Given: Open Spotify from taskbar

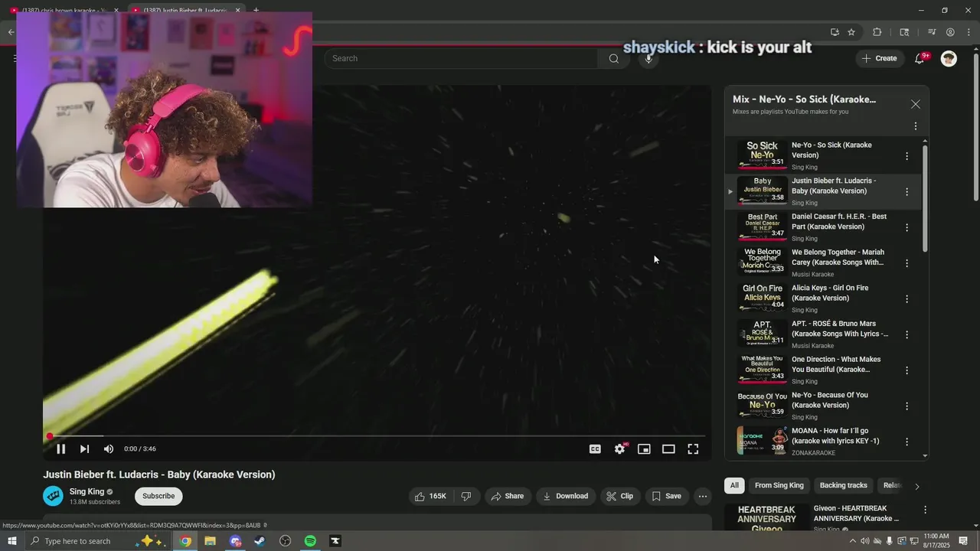Looking at the screenshot, I should point(310,541).
